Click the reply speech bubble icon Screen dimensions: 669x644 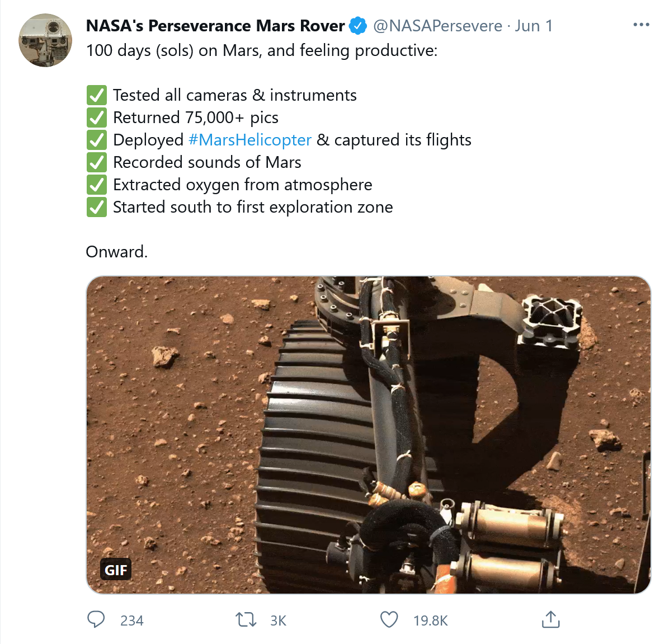pos(96,619)
